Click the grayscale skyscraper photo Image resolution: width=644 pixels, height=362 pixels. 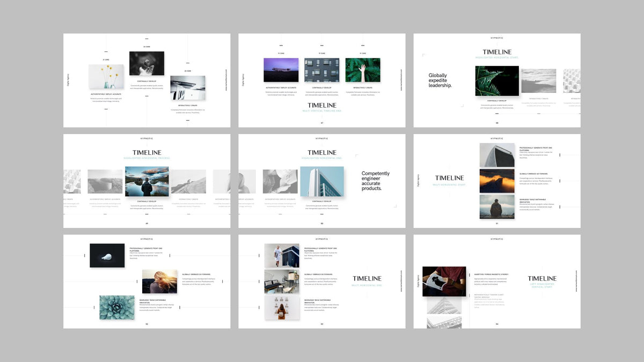(497, 155)
